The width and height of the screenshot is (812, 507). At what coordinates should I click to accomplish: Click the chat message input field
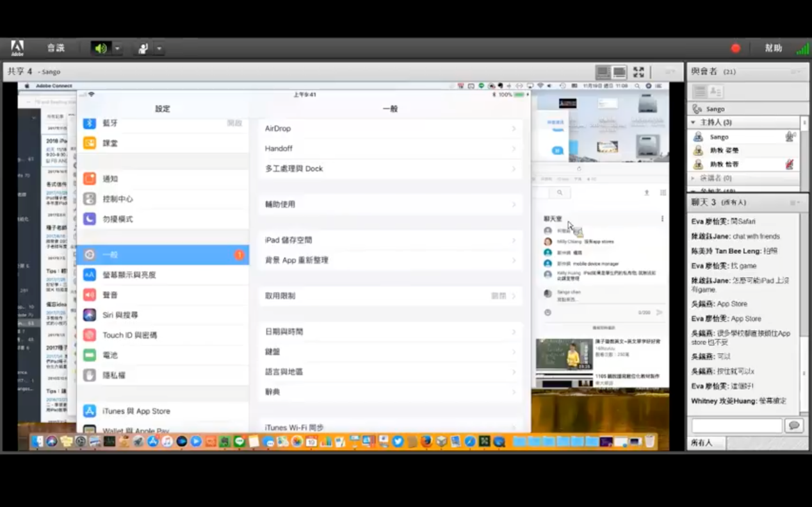pyautogui.click(x=736, y=426)
